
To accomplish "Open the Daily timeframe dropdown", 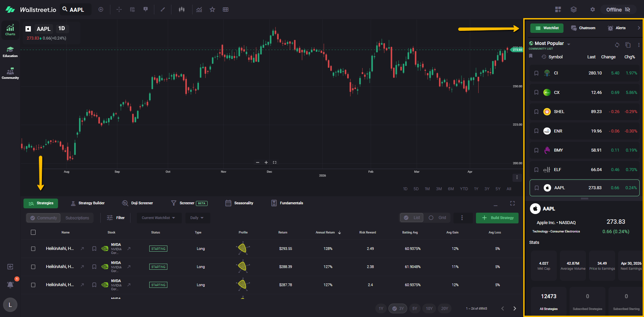I will click(197, 218).
